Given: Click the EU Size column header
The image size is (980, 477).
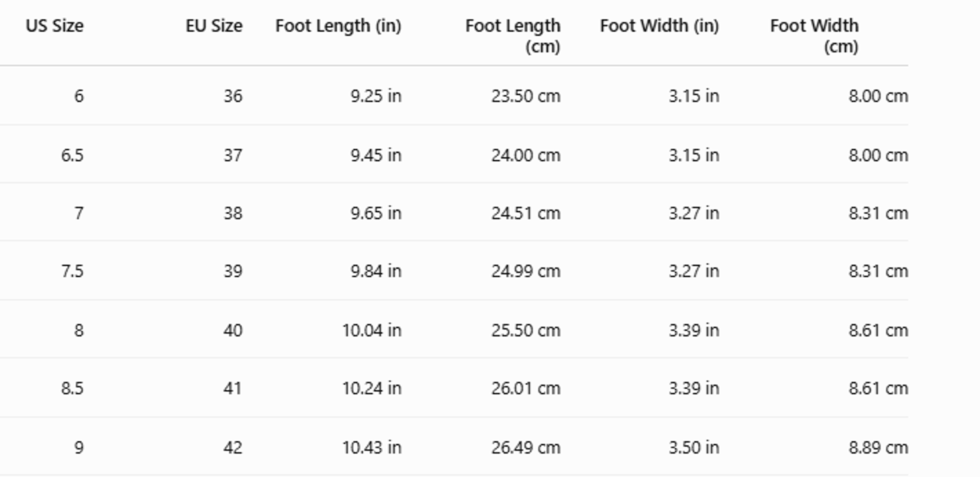Looking at the screenshot, I should click(x=214, y=26).
